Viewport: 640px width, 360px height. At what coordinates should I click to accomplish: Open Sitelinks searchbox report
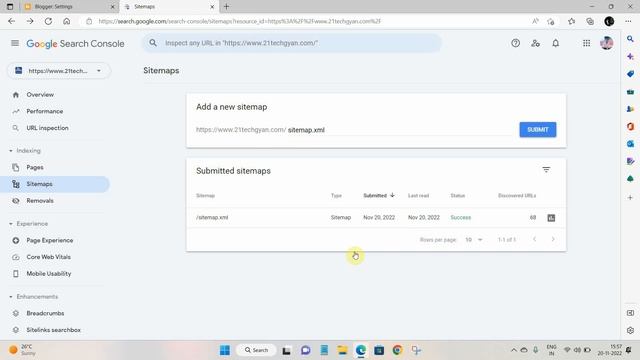pos(53,330)
